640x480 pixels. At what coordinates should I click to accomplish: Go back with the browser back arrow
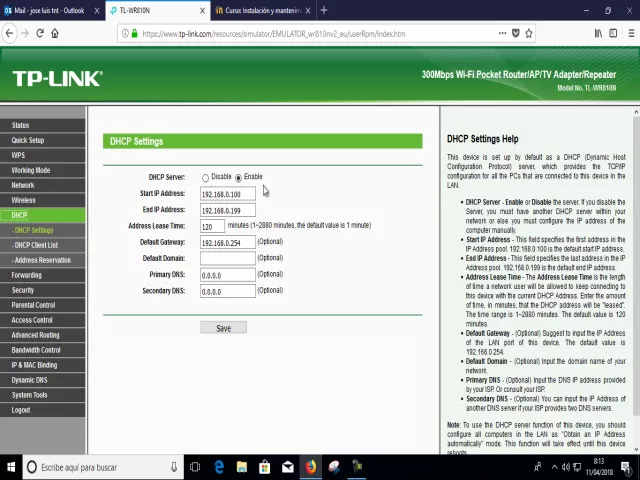coord(10,33)
